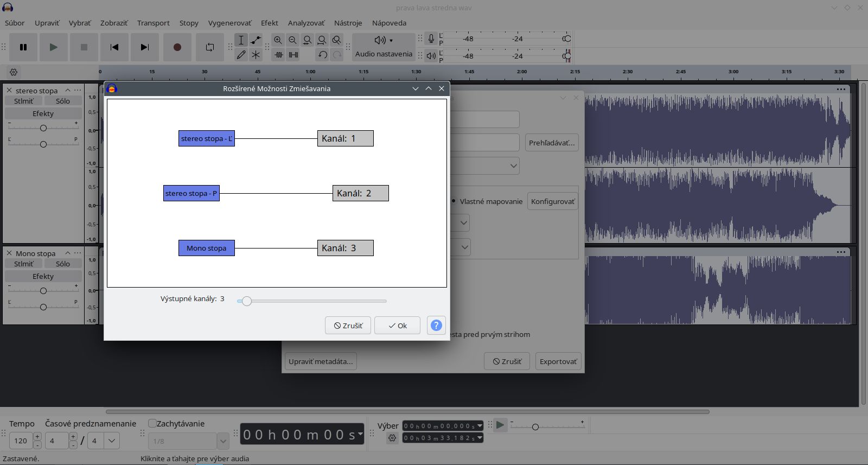Viewport: 868px width, 465px height.
Task: Select the Envelope tool
Action: pyautogui.click(x=256, y=40)
